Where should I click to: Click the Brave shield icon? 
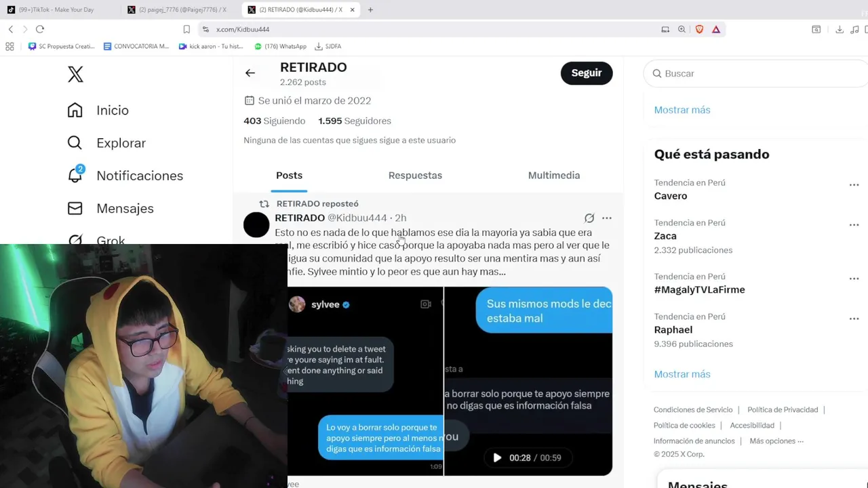[699, 29]
